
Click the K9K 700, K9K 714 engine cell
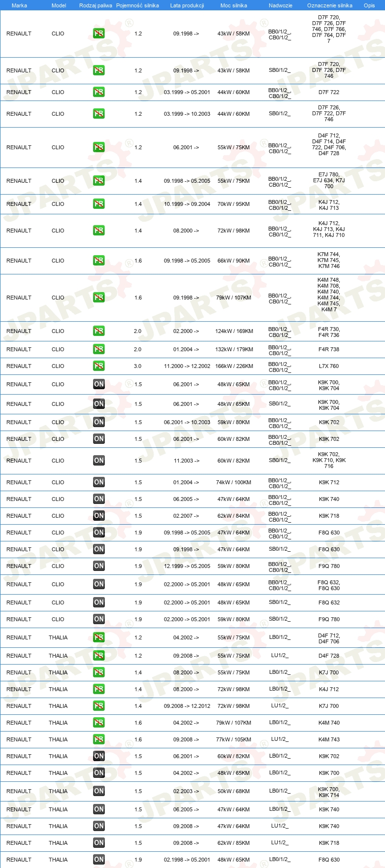329,792
